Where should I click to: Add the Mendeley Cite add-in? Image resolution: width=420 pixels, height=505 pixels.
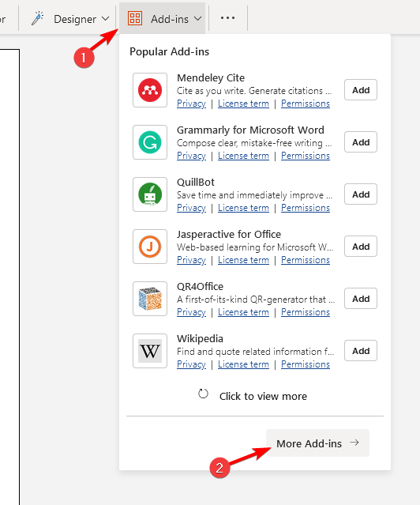[361, 90]
